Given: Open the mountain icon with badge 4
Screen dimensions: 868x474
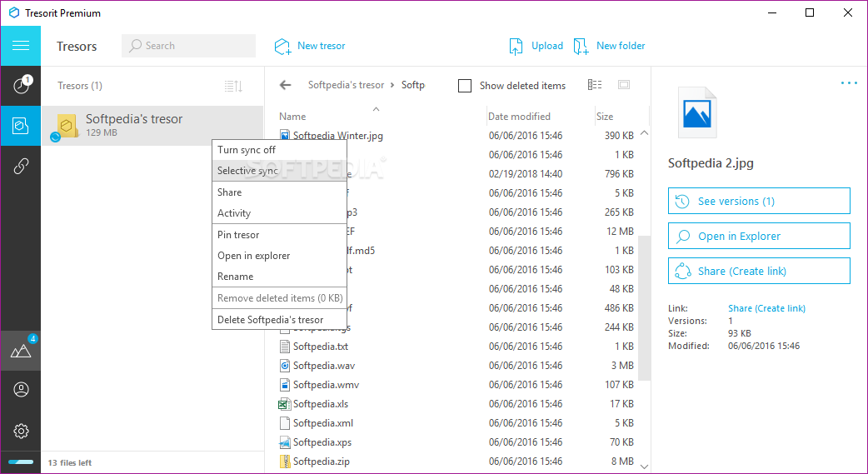Looking at the screenshot, I should tap(21, 351).
